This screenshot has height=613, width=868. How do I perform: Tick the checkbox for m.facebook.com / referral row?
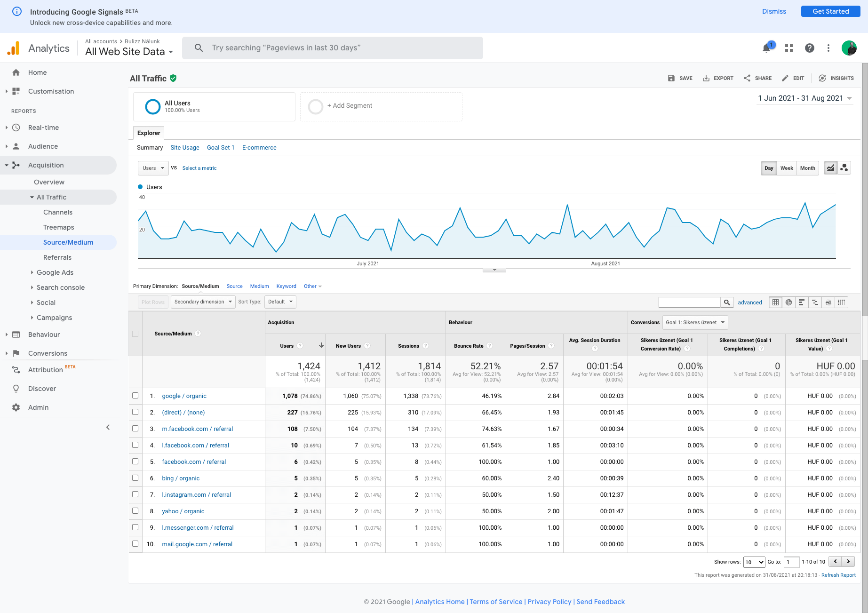[135, 429]
